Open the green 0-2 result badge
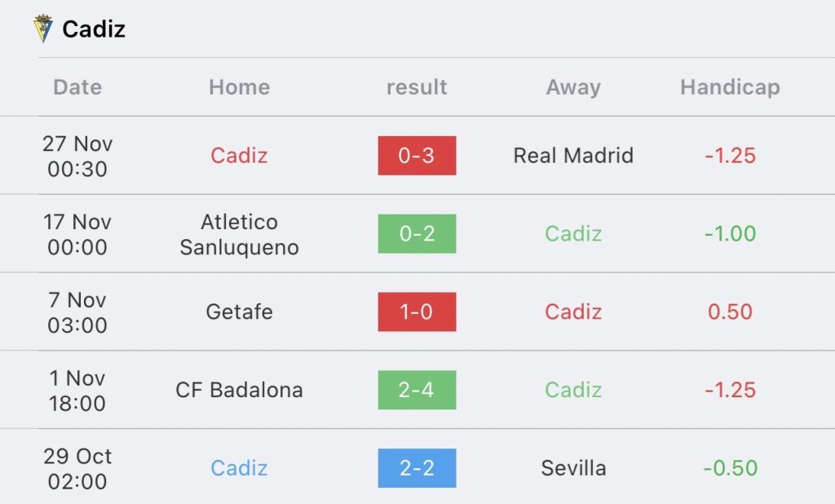Screen dimensions: 835x504 click(417, 233)
